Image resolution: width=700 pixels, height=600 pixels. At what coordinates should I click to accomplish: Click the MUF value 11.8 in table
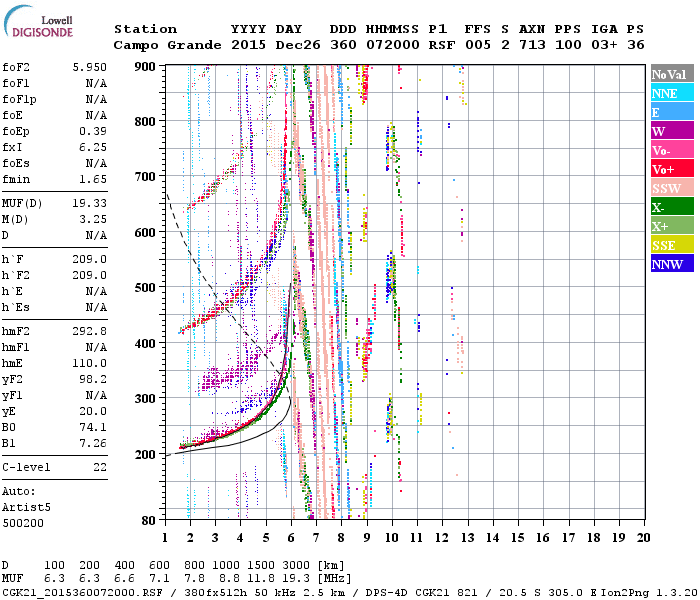point(261,579)
